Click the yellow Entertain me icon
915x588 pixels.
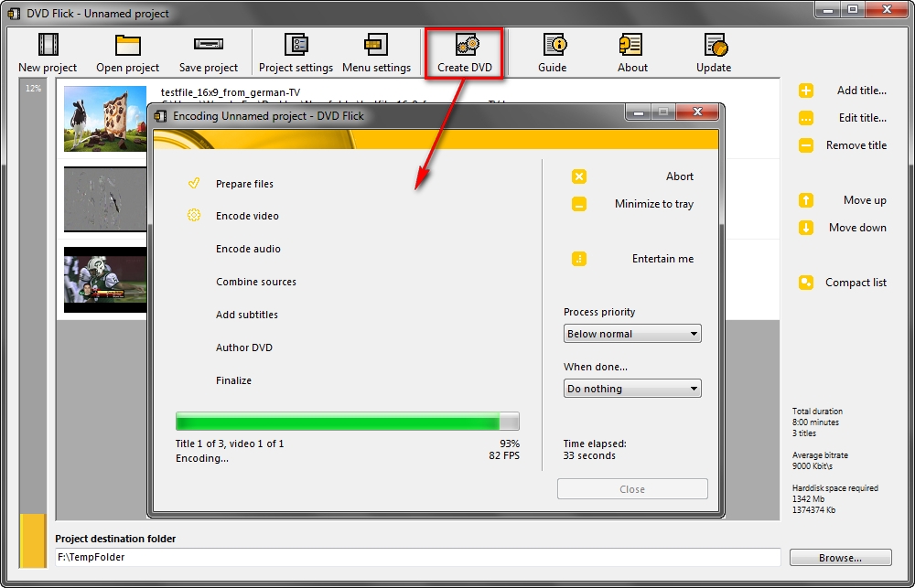(579, 259)
